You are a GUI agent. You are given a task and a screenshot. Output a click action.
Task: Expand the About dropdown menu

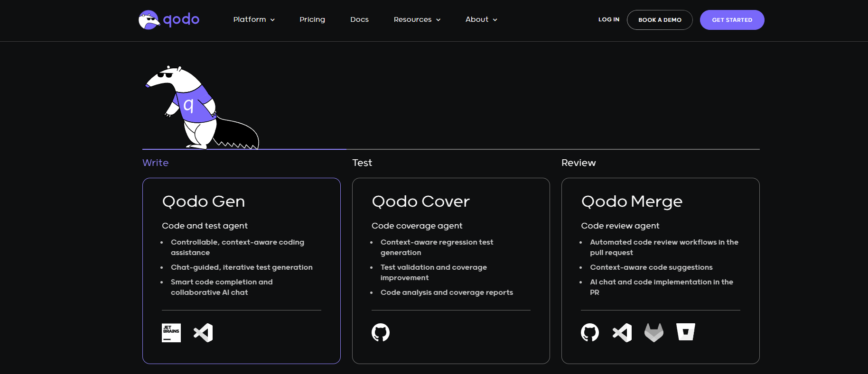(x=481, y=19)
